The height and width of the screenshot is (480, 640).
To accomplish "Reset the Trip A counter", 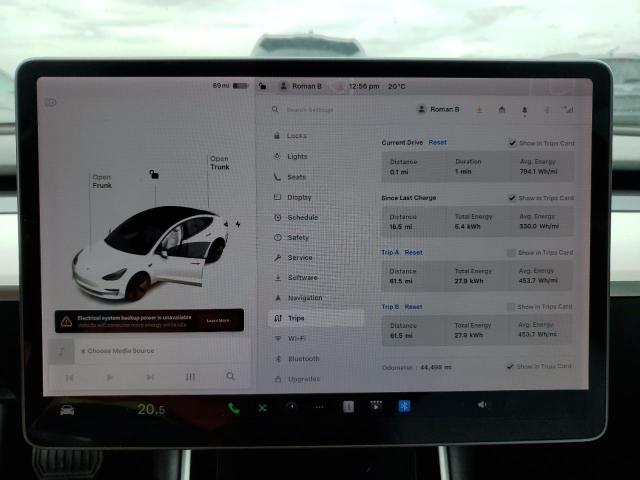I will [x=413, y=253].
